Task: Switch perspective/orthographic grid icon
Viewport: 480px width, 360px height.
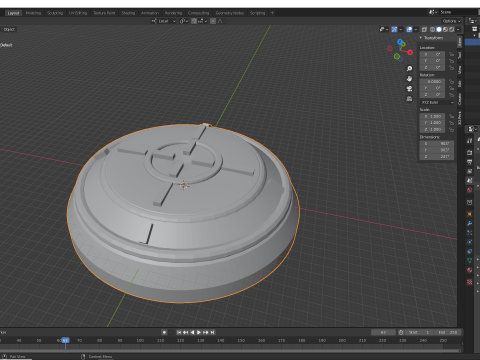Action: point(409,99)
